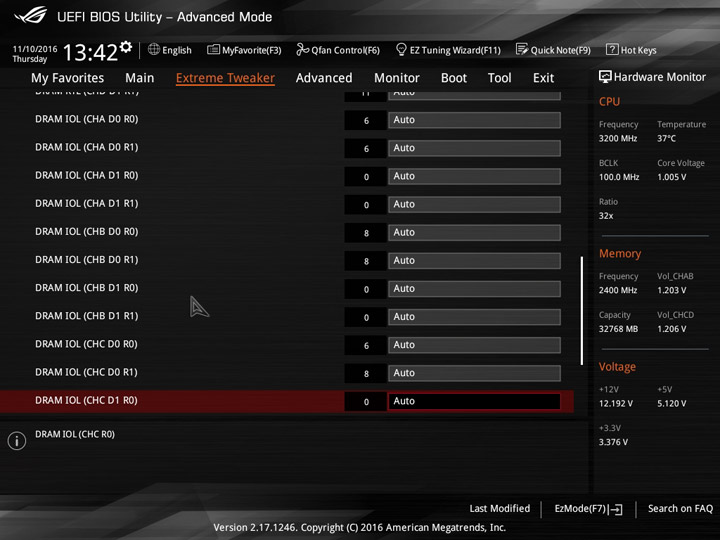Select the Extreme Tweaker tab
Image resolution: width=720 pixels, height=540 pixels.
(225, 78)
